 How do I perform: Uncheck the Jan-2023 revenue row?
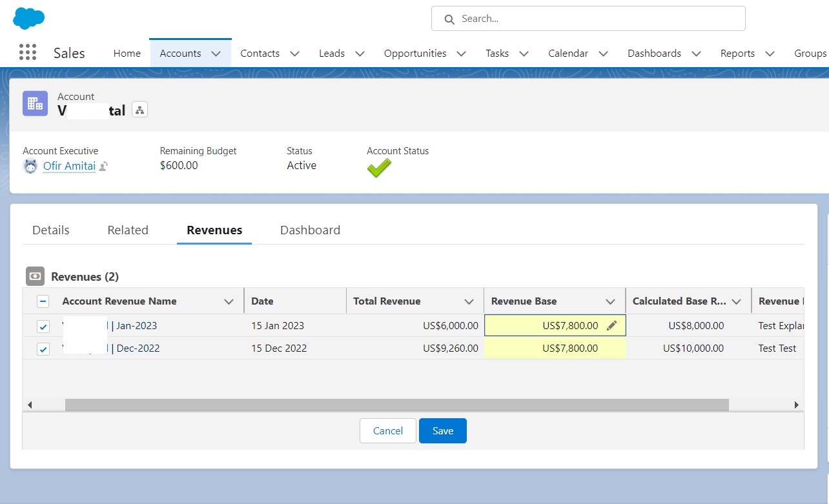43,327
